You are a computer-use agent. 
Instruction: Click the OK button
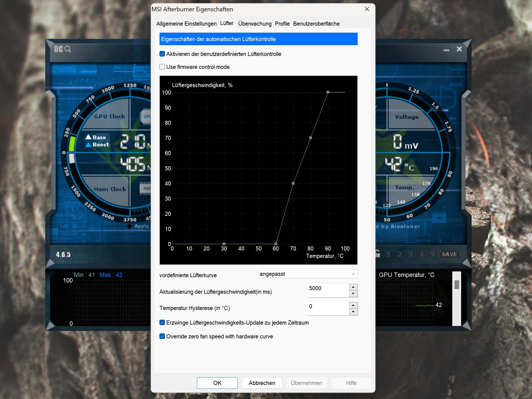[217, 383]
